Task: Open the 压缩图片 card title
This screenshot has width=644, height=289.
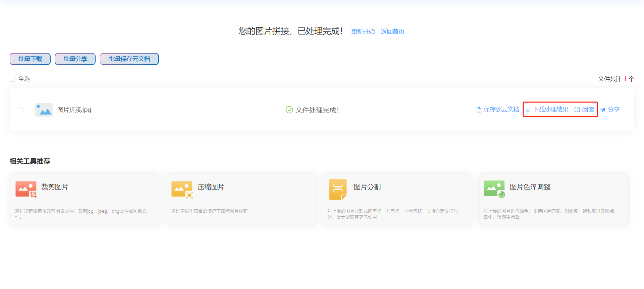Action: click(x=211, y=187)
